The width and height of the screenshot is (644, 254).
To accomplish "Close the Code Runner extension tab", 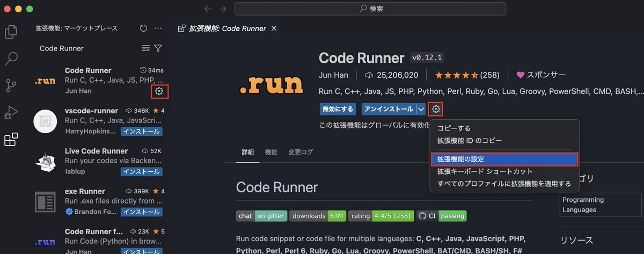I will tap(274, 28).
